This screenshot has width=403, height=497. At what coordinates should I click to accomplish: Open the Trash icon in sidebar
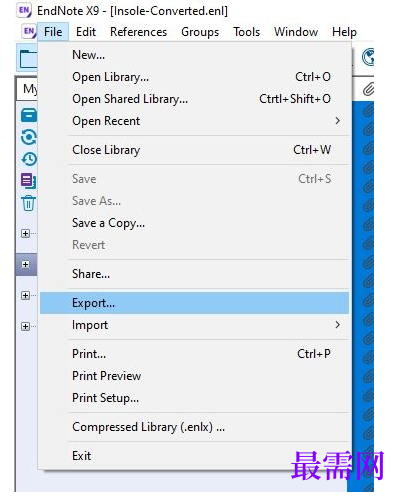[x=29, y=203]
